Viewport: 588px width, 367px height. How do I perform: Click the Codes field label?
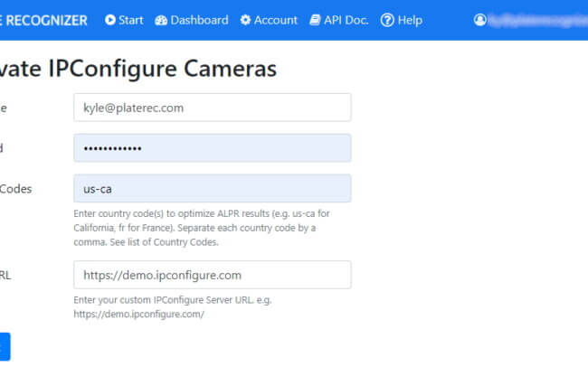(x=15, y=189)
